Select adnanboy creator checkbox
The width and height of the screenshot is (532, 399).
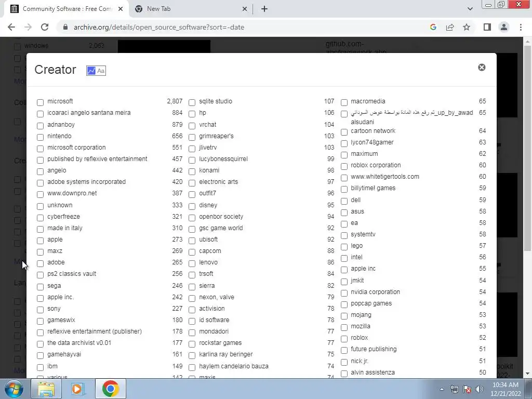pyautogui.click(x=40, y=126)
